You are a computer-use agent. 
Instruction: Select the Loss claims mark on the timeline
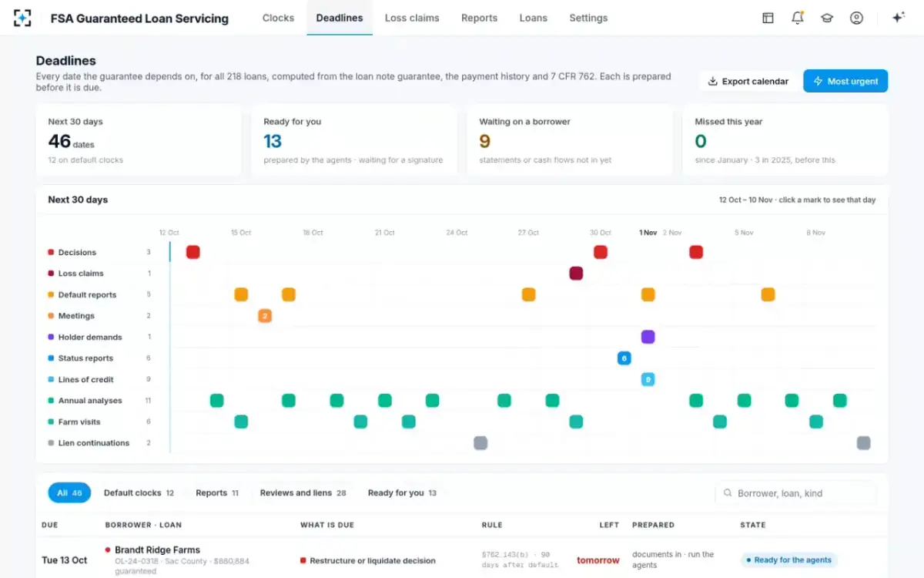click(576, 274)
